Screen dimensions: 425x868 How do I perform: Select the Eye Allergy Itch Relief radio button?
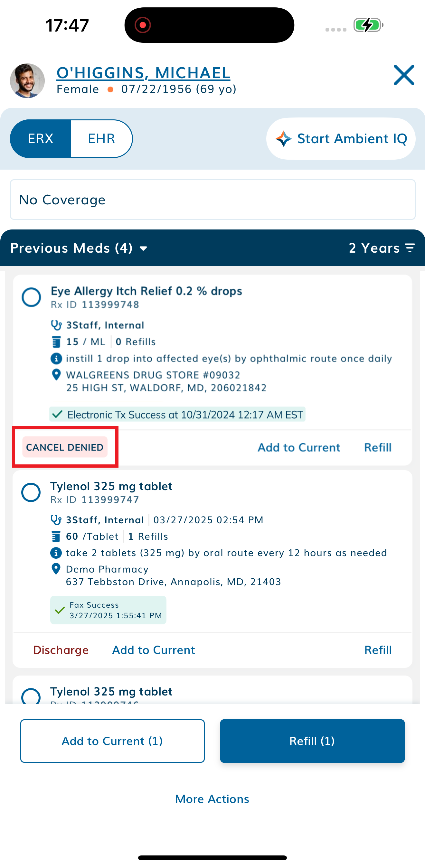click(31, 297)
